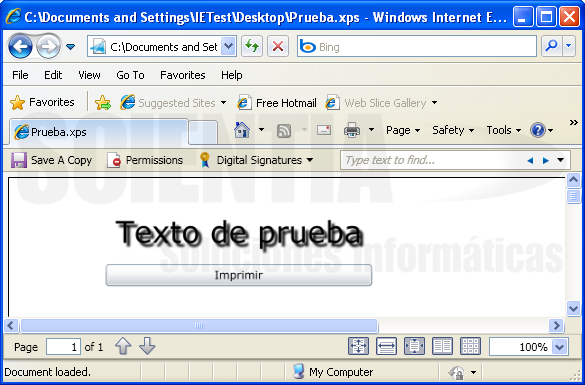This screenshot has width=585, height=385.
Task: Click the horizontal scrollbar thumb
Action: coord(199,326)
